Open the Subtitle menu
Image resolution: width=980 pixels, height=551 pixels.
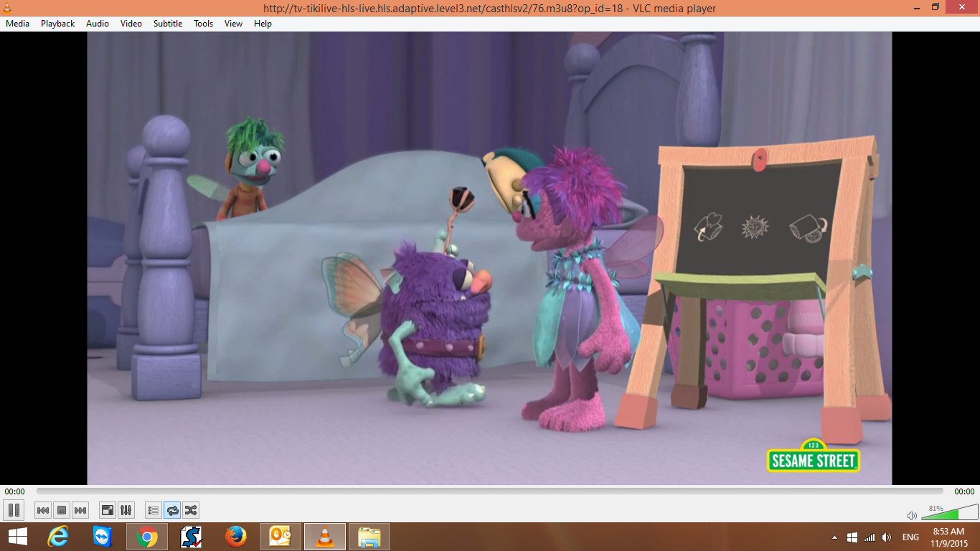tap(168, 24)
